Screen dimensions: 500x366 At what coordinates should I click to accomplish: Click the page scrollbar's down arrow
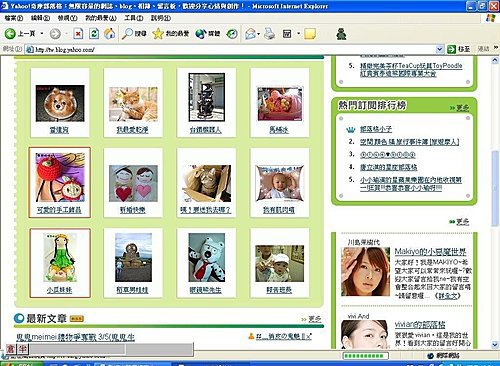[x=495, y=344]
